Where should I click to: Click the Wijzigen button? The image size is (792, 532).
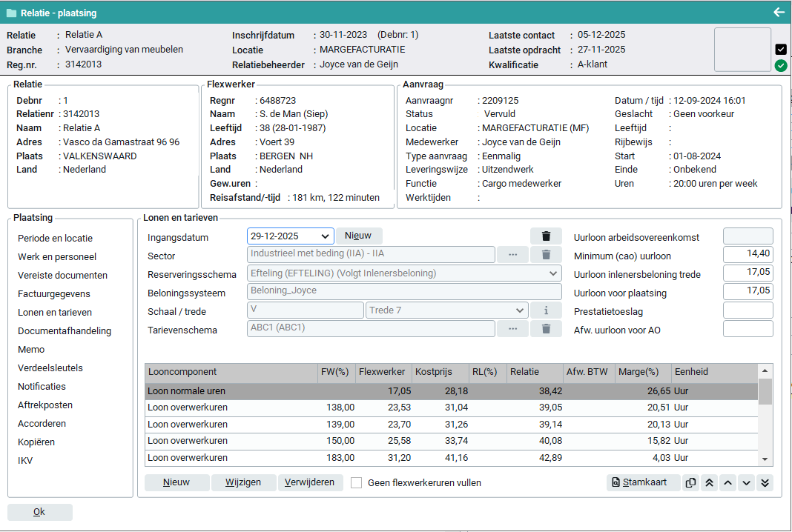(243, 482)
